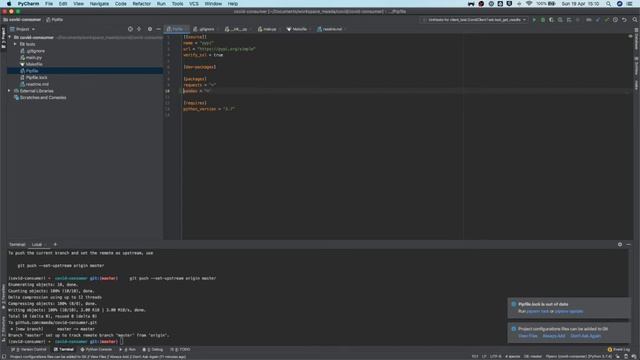
Task: Click the 'pipenv update' link in notification
Action: (x=569, y=311)
